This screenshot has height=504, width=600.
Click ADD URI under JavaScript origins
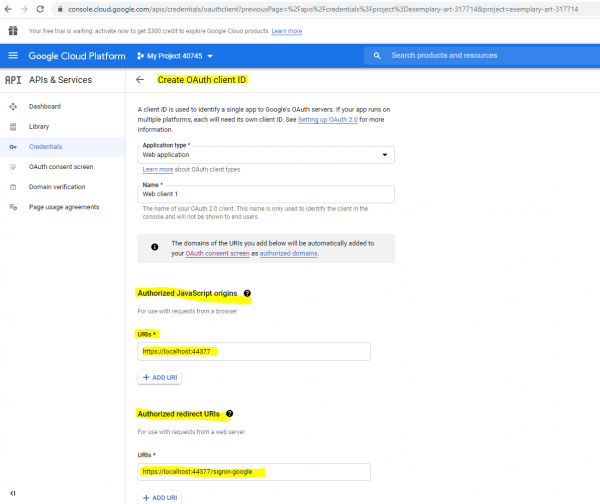point(159,377)
